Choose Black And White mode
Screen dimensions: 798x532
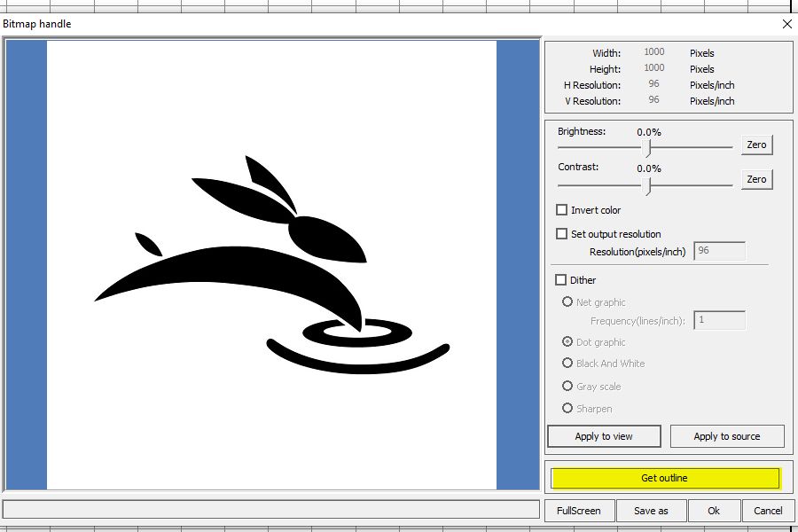pos(567,364)
